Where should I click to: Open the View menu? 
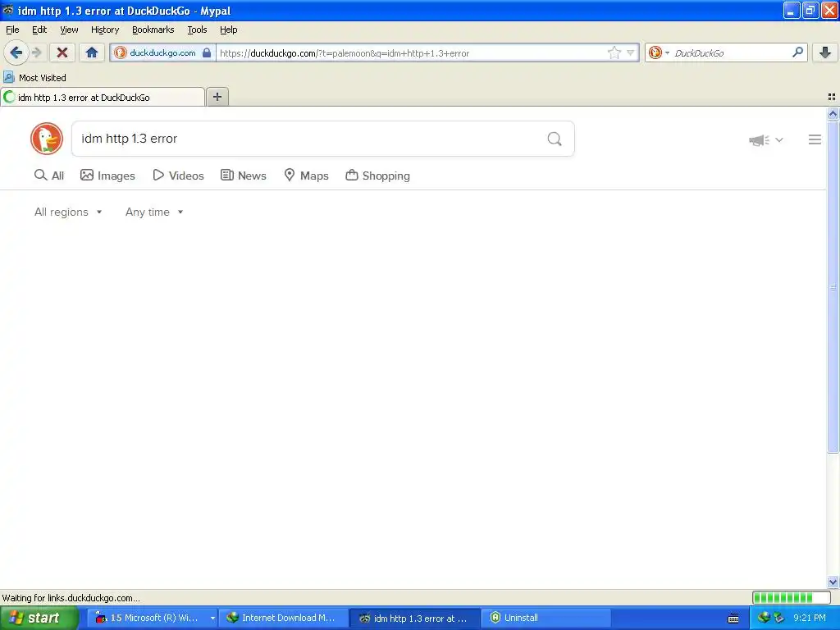pos(69,30)
